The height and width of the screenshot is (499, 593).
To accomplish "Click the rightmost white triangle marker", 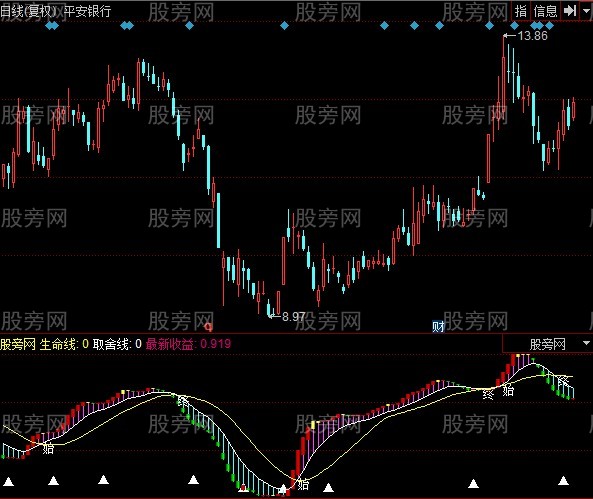I will point(563,480).
